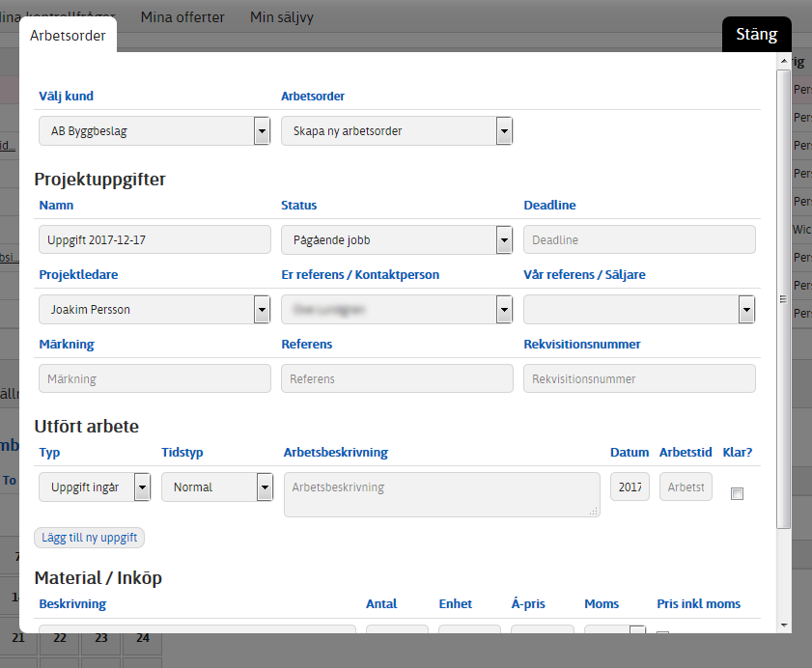Click the dialog's scroll down arrow
The height and width of the screenshot is (668, 812).
point(783,625)
